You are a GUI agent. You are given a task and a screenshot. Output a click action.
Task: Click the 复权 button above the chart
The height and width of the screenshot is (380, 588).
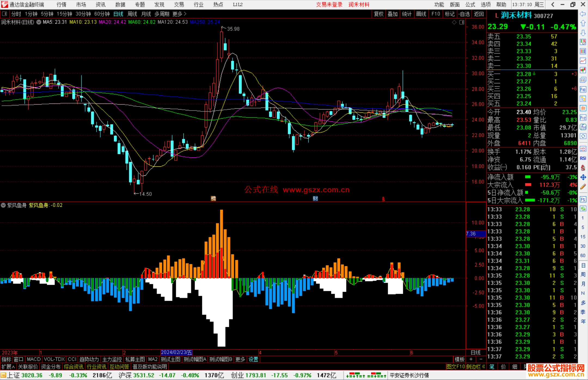378,14
